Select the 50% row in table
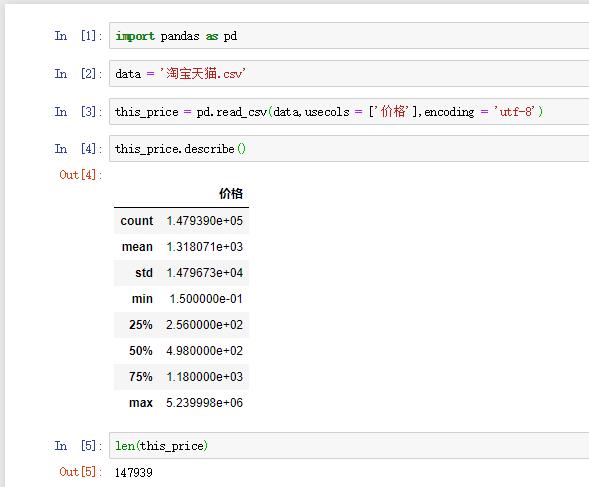 [x=181, y=351]
